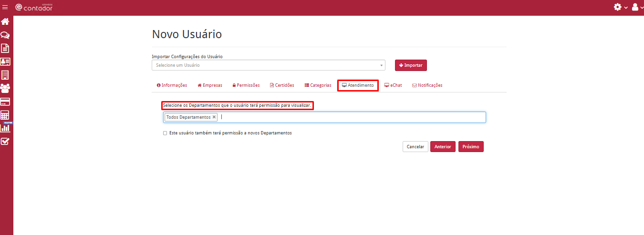Enable permission to new Departamentos checkbox

point(165,133)
